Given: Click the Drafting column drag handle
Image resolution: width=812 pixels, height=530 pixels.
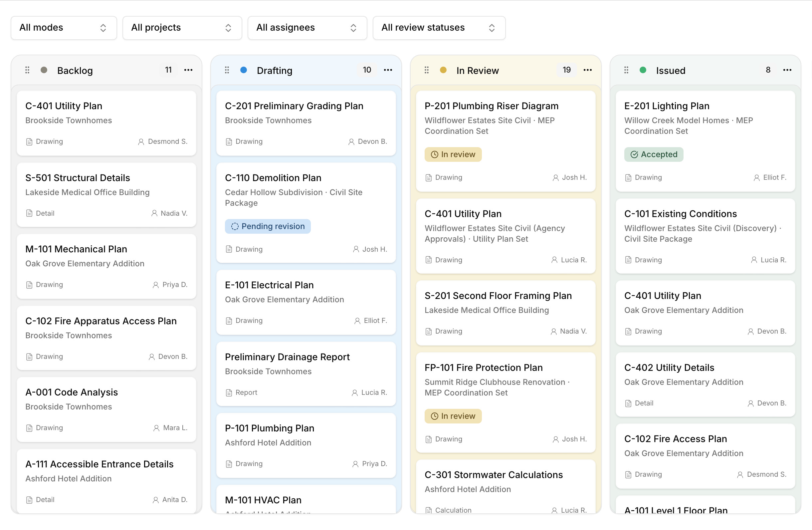Looking at the screenshot, I should [x=227, y=70].
